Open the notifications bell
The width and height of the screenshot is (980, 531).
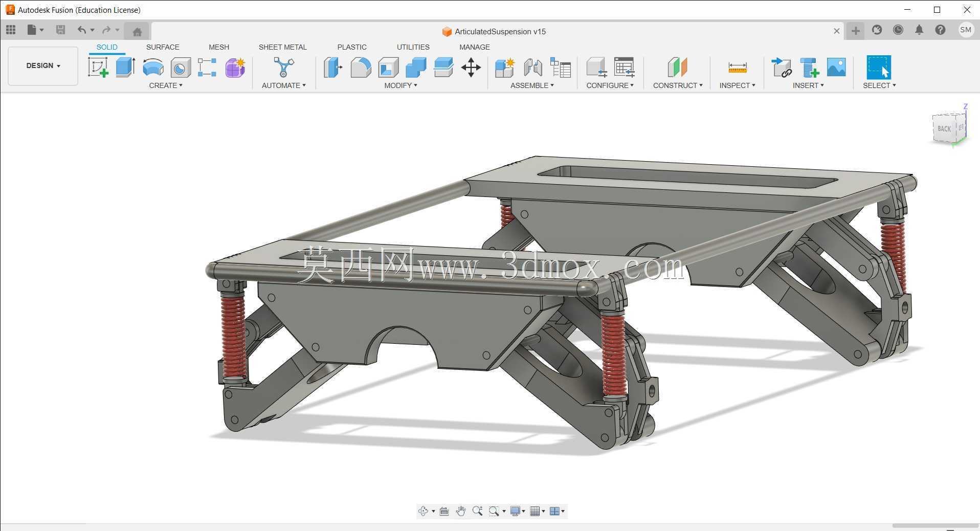(919, 30)
